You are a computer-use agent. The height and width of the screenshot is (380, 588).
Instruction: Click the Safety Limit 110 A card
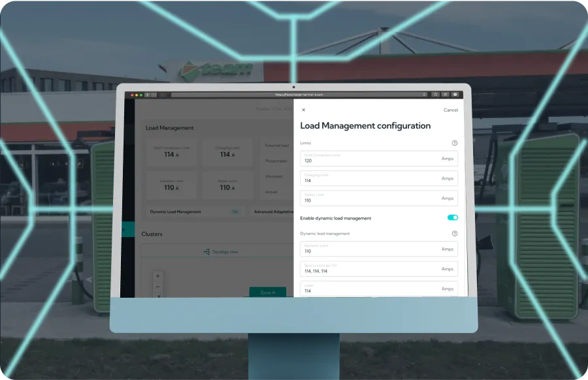(x=227, y=185)
